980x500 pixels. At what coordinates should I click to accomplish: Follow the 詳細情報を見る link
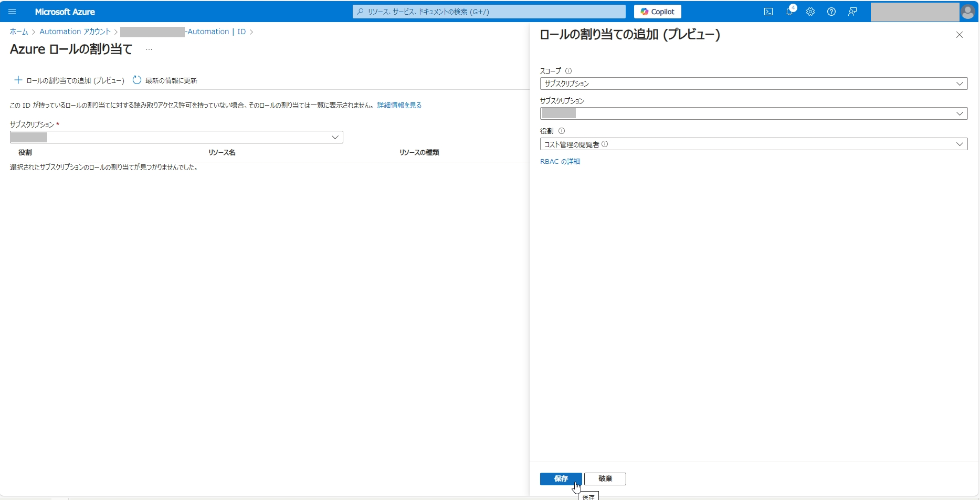(399, 105)
